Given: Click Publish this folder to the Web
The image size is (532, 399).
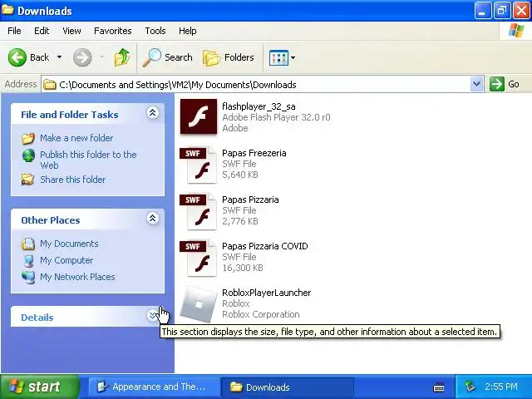Looking at the screenshot, I should [x=88, y=160].
